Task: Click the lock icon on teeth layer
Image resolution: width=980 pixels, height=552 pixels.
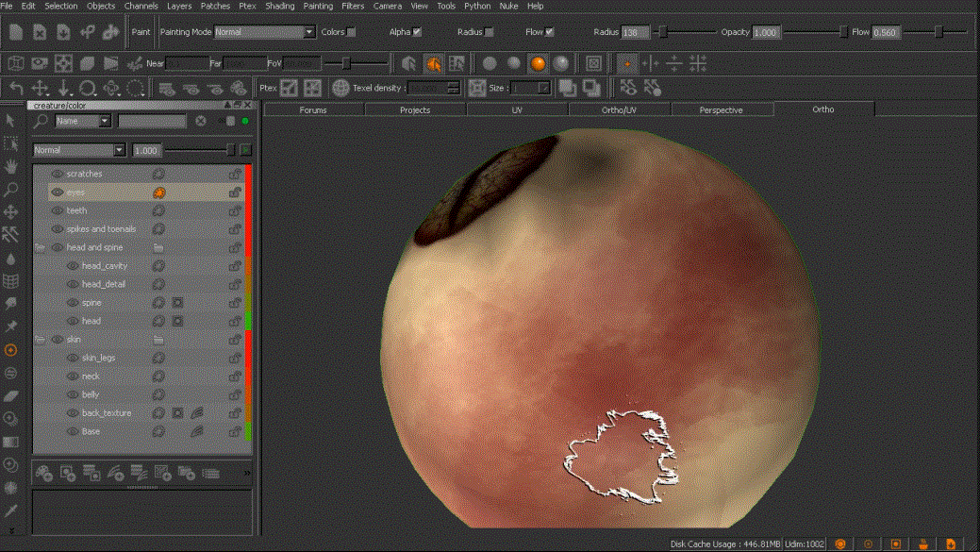Action: (234, 210)
